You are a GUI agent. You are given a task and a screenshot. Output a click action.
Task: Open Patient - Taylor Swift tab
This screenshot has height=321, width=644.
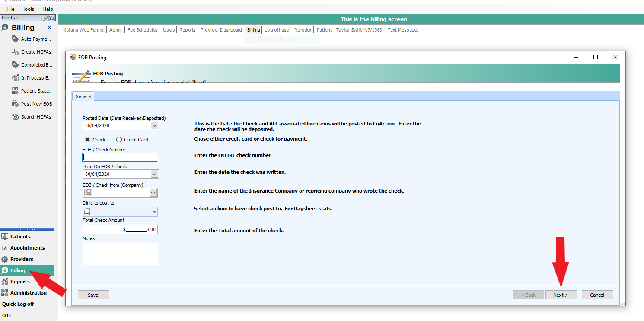coord(350,30)
